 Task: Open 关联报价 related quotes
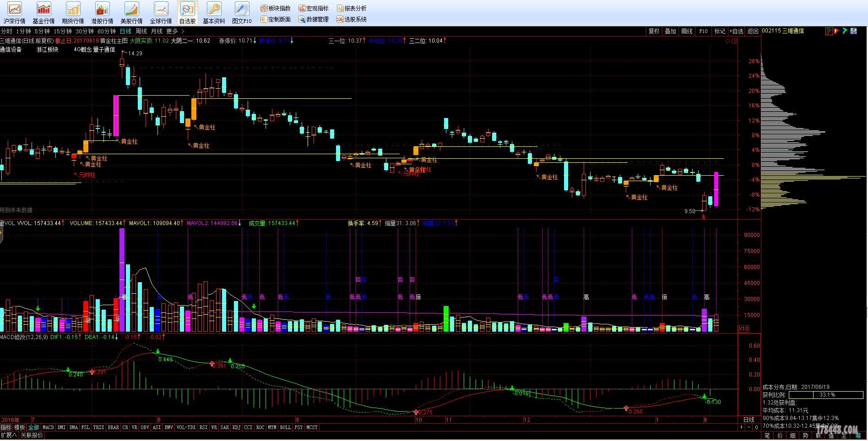32,435
